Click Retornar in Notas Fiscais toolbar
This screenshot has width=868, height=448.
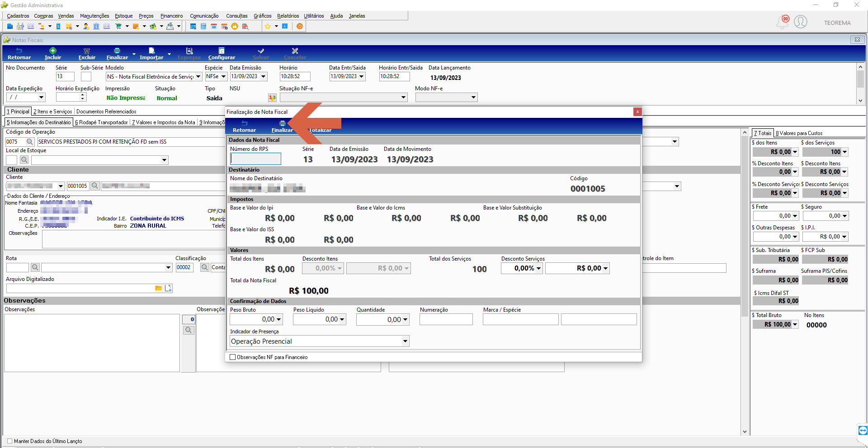pyautogui.click(x=19, y=54)
